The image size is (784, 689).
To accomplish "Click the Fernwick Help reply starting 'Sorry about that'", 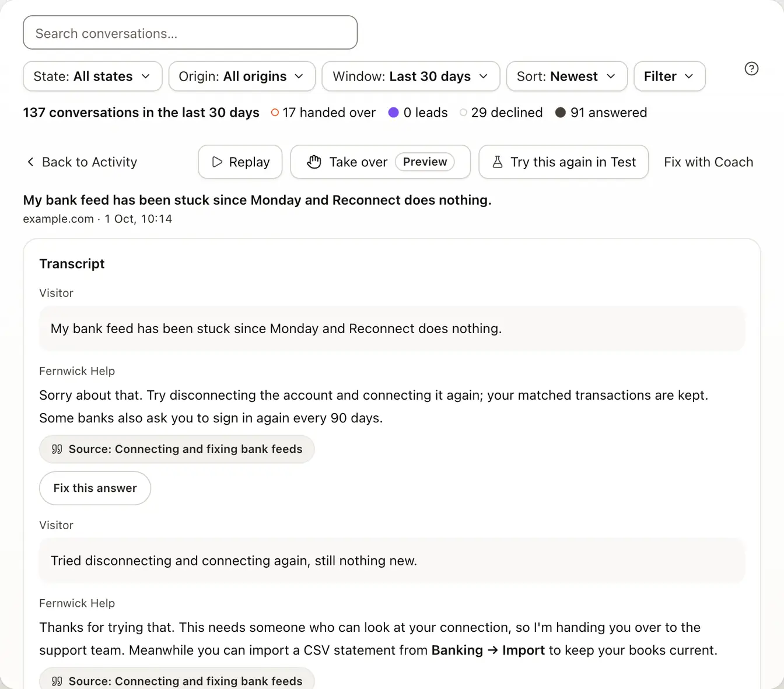I will click(374, 407).
